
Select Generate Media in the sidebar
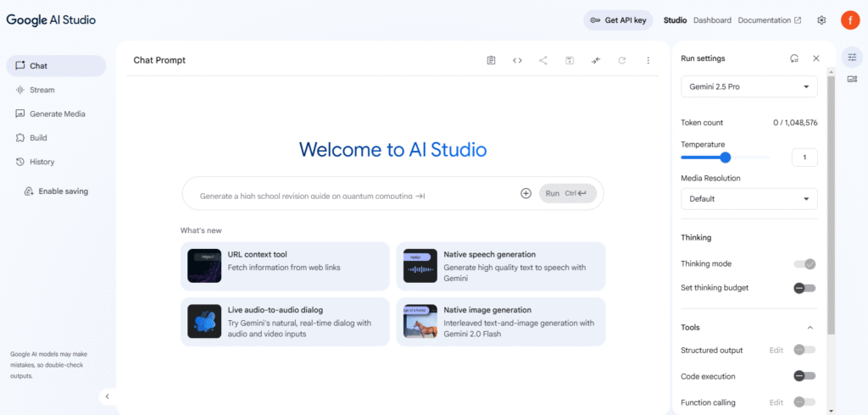pos(57,113)
